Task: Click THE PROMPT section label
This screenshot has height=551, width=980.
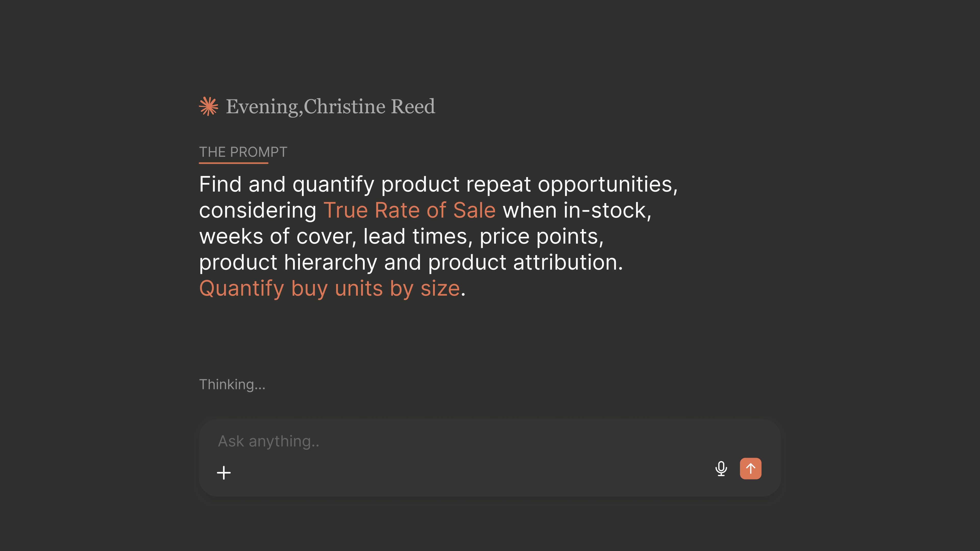Action: 243,152
